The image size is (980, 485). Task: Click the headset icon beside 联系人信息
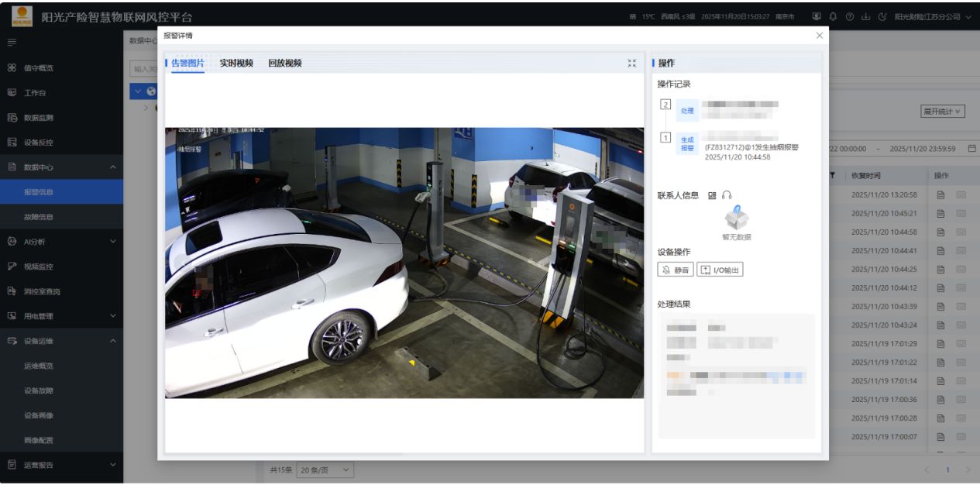click(x=727, y=195)
